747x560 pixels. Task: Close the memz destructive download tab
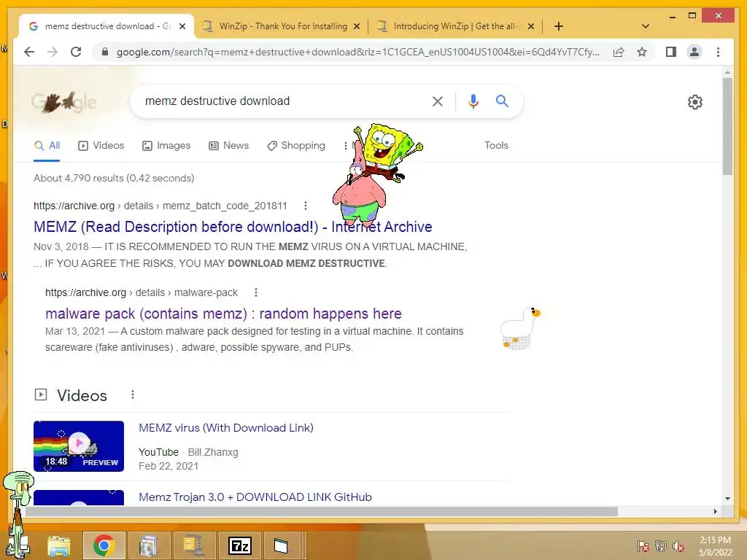click(x=182, y=26)
